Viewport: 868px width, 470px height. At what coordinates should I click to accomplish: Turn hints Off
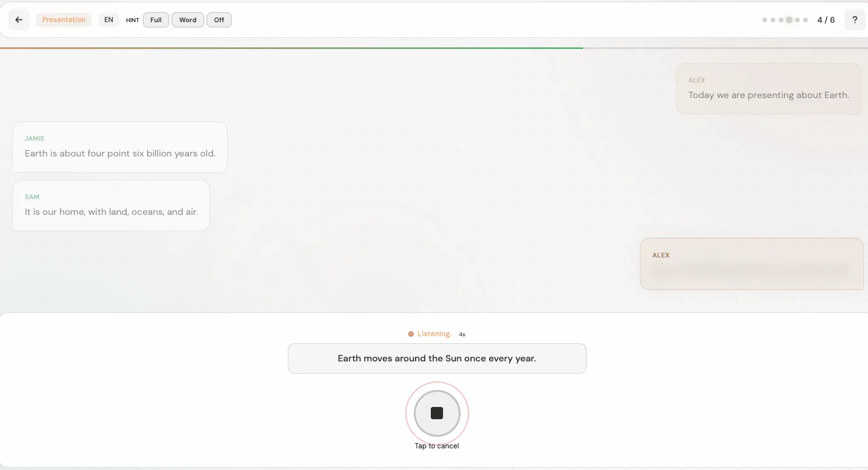click(219, 20)
